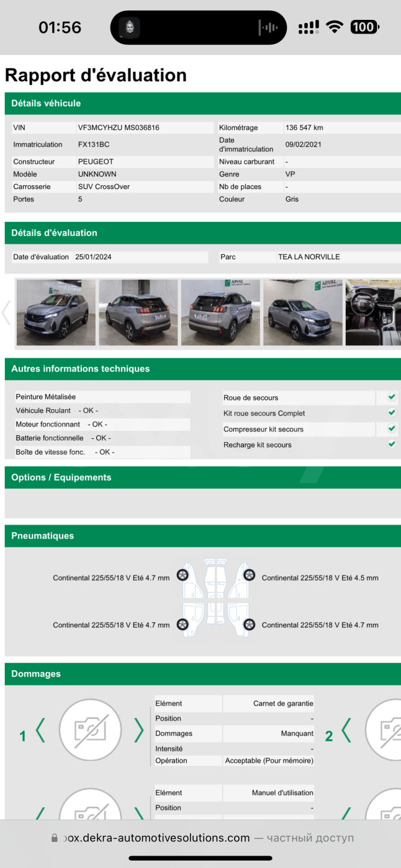Go to previous photo of damage 1
Viewport: 401px width, 868px height.
pyautogui.click(x=40, y=730)
